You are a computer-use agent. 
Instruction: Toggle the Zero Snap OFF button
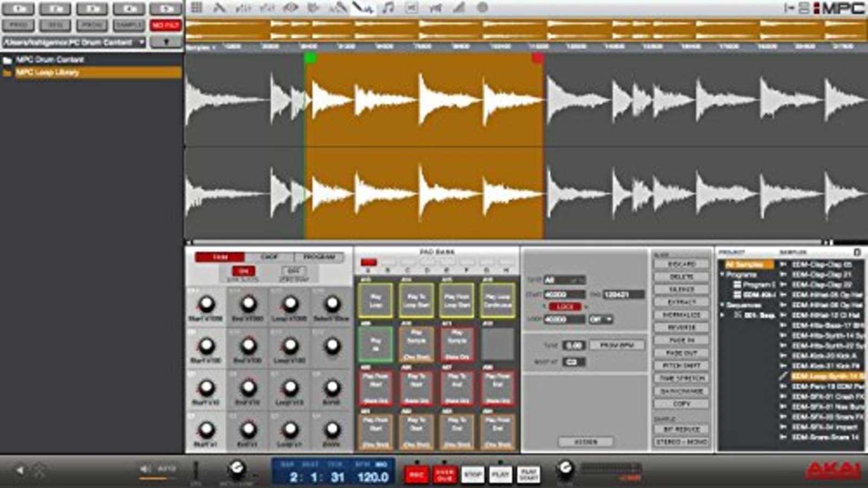tap(293, 271)
